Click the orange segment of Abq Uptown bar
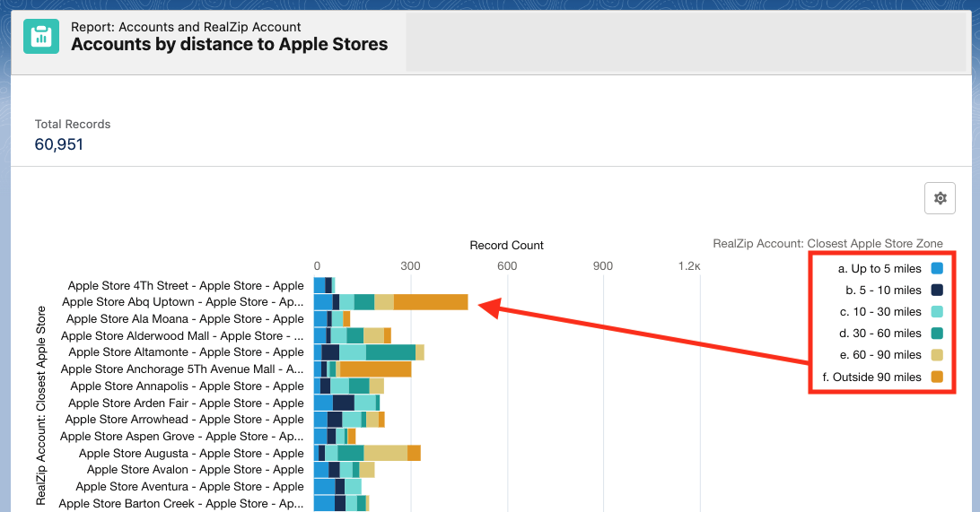This screenshot has height=512, width=980. pos(431,302)
